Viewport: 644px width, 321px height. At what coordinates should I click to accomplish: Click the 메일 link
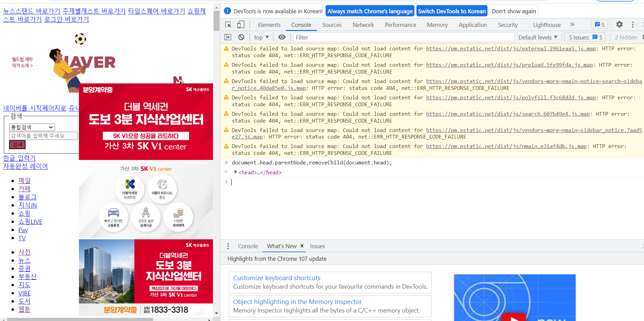coord(24,180)
